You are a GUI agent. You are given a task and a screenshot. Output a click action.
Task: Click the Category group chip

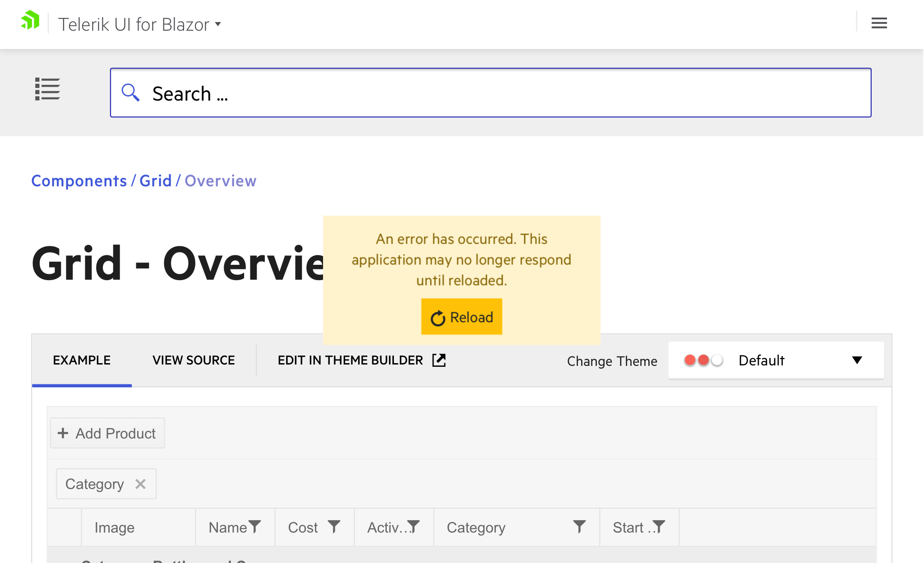click(106, 484)
